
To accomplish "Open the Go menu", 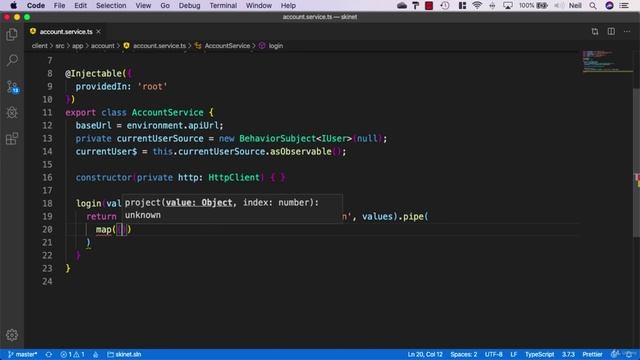I will (165, 5).
